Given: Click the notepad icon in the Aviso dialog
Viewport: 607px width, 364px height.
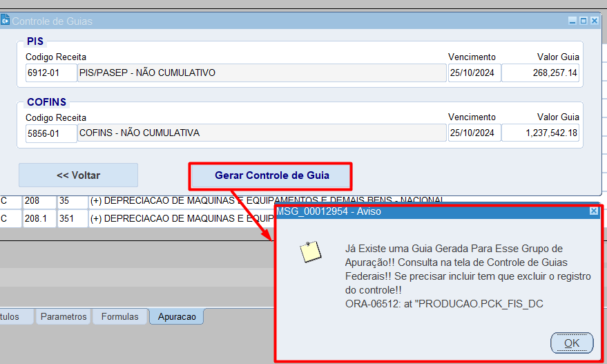Looking at the screenshot, I should pyautogui.click(x=311, y=253).
